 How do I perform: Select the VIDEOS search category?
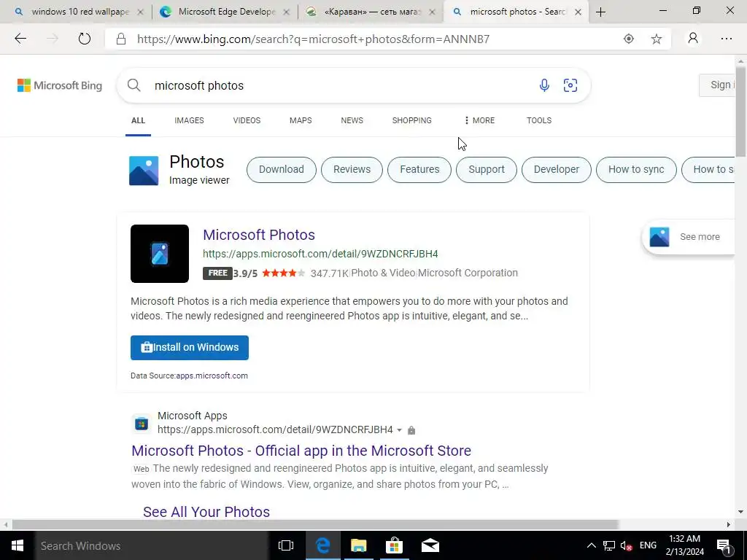[247, 120]
